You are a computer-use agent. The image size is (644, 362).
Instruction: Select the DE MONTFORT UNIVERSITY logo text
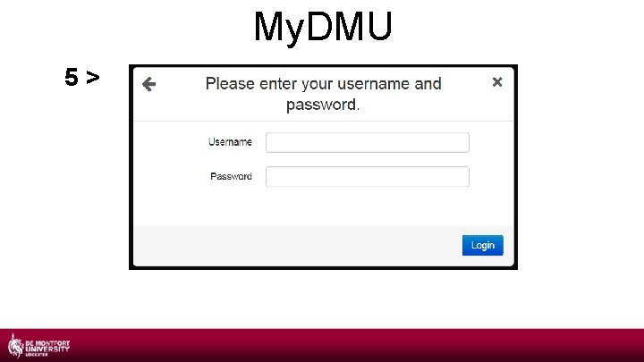(47, 346)
